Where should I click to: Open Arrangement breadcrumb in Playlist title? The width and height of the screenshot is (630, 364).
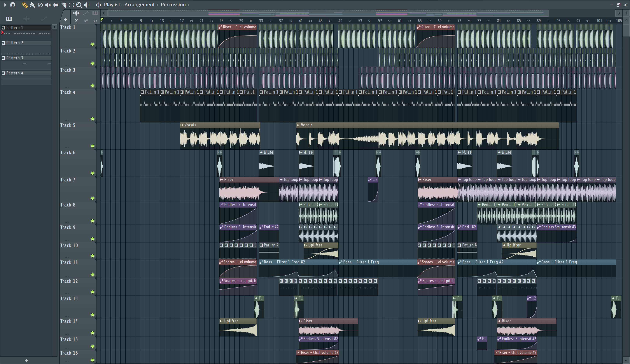[x=139, y=5]
